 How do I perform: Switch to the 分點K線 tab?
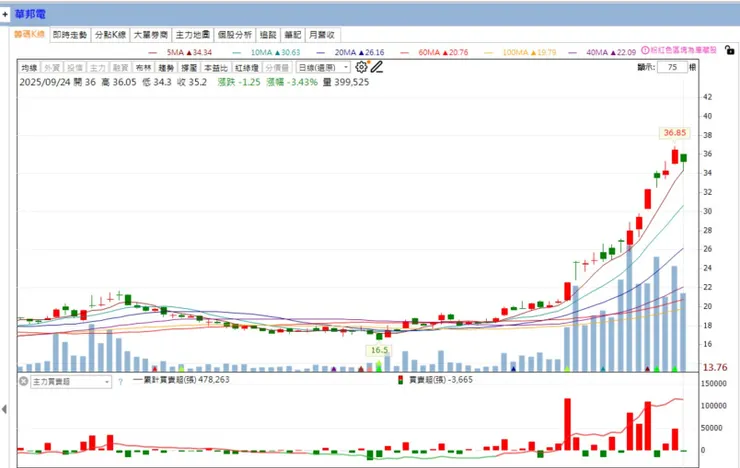[110, 35]
